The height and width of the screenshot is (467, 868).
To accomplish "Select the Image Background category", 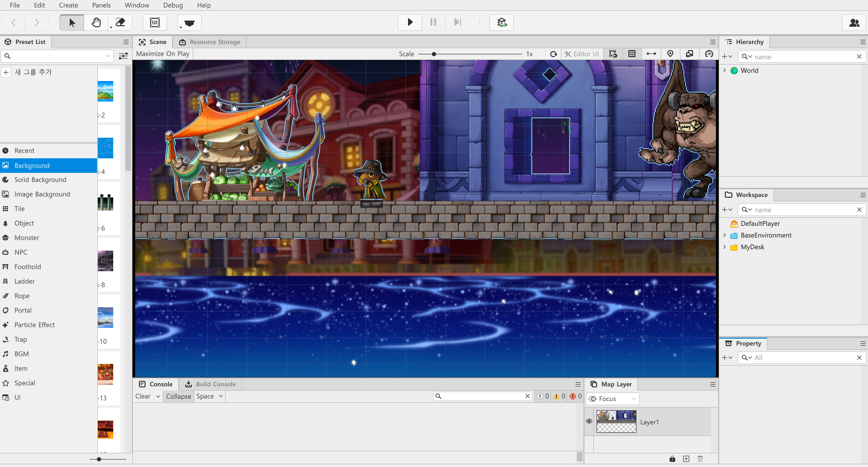I will coord(49,194).
